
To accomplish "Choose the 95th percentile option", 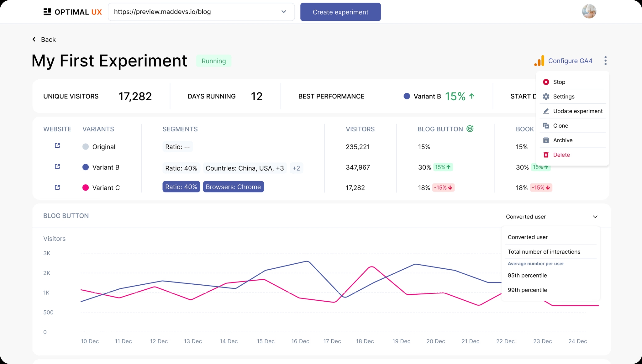I will [527, 275].
